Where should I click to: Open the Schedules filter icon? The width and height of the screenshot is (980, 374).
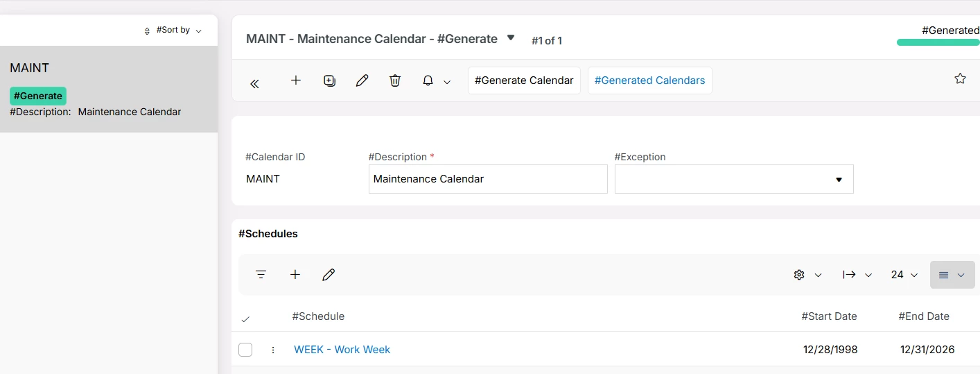pyautogui.click(x=261, y=275)
